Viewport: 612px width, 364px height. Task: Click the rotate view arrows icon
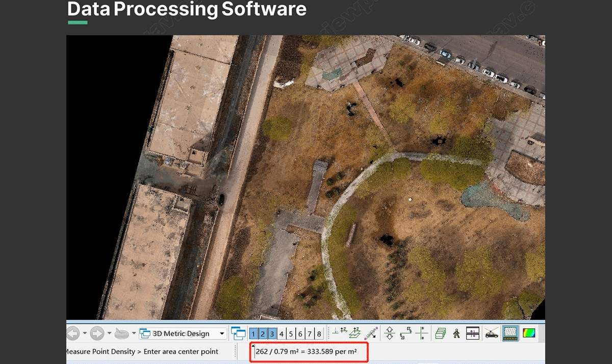pos(406,334)
